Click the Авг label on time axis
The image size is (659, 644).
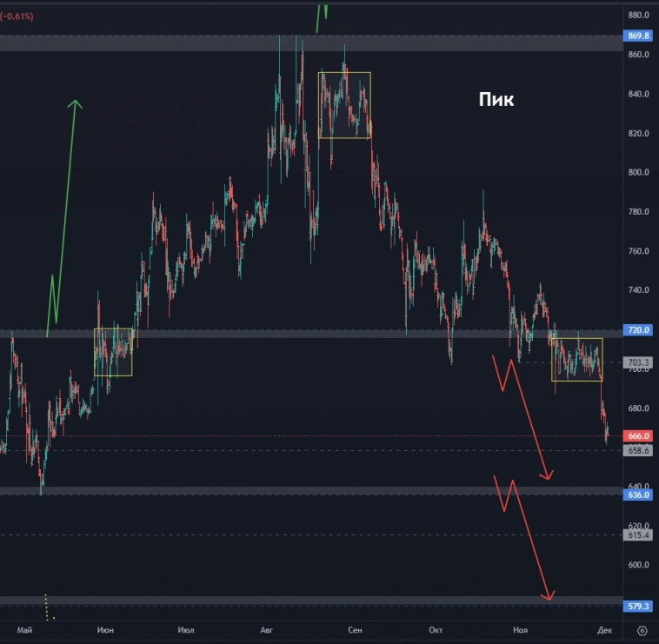pos(266,630)
